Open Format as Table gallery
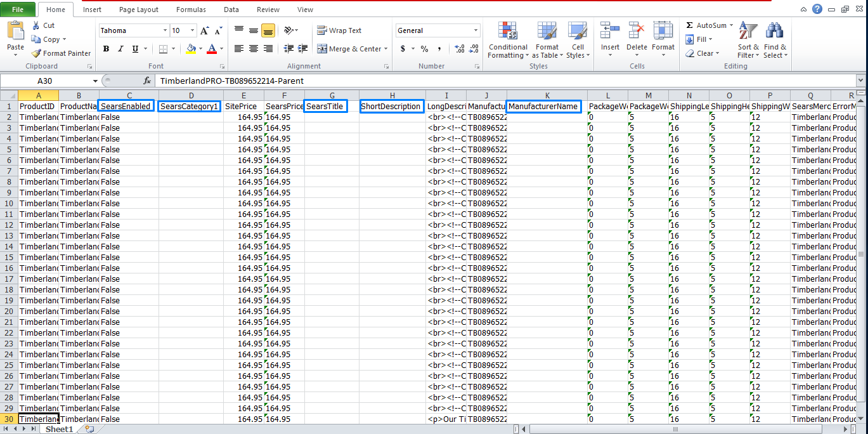Viewport: 868px width, 434px height. 547,40
